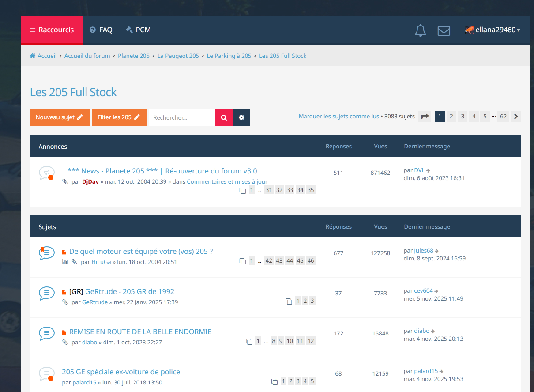Click the jump-to-page arrow icon
Screen dimensions: 534x392
425,117
